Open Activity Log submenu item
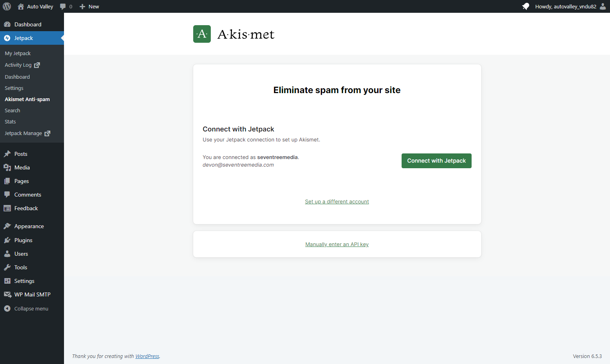 coord(18,65)
